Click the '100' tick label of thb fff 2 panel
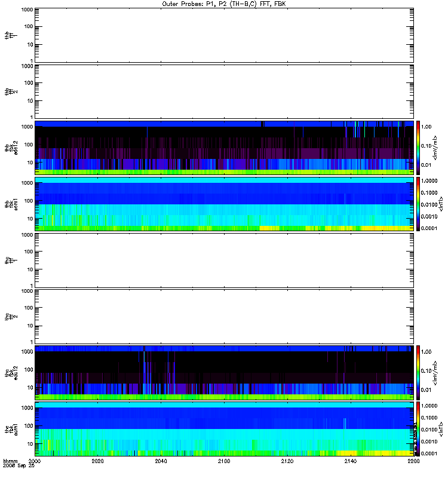448x478 pixels. (x=29, y=83)
